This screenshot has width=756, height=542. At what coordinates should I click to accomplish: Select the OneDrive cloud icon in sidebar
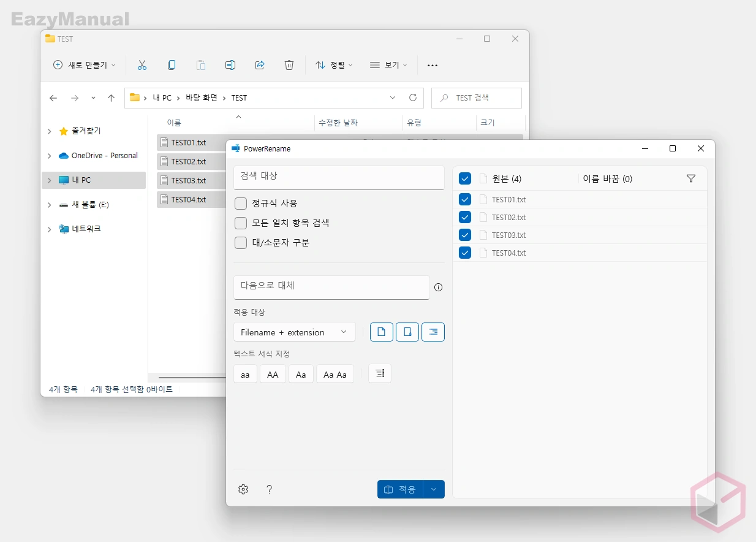coord(64,156)
